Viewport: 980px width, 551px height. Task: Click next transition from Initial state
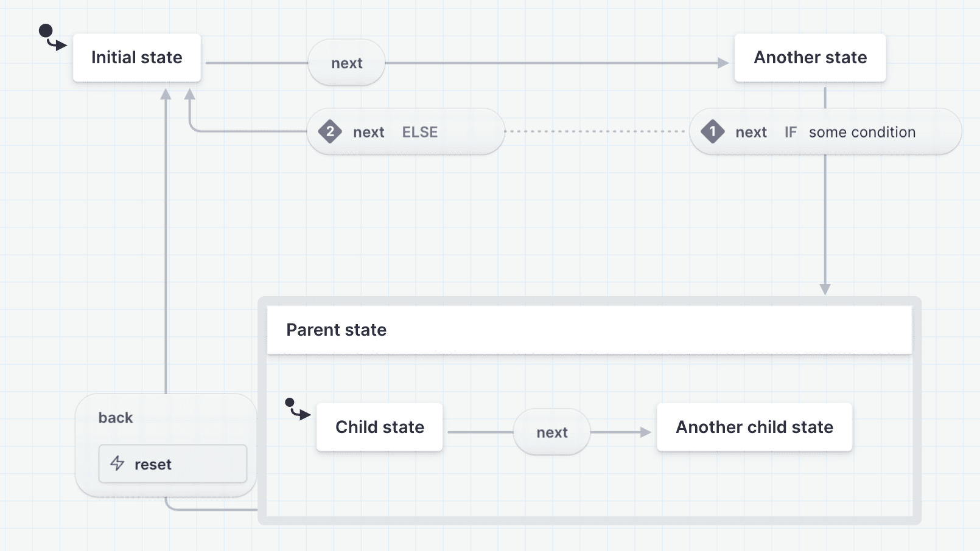tap(347, 63)
